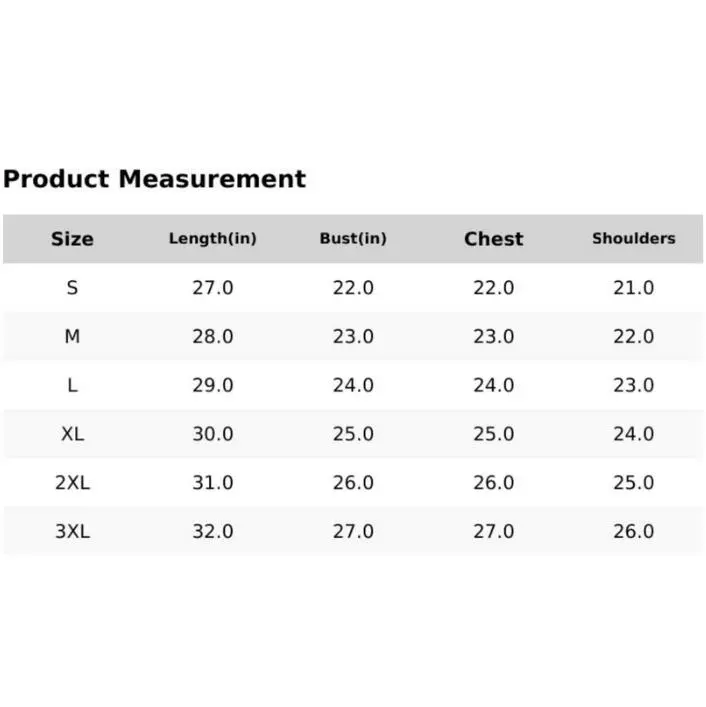The width and height of the screenshot is (706, 707).
Task: Click the Length value 32.0 for 3XL
Action: point(212,532)
